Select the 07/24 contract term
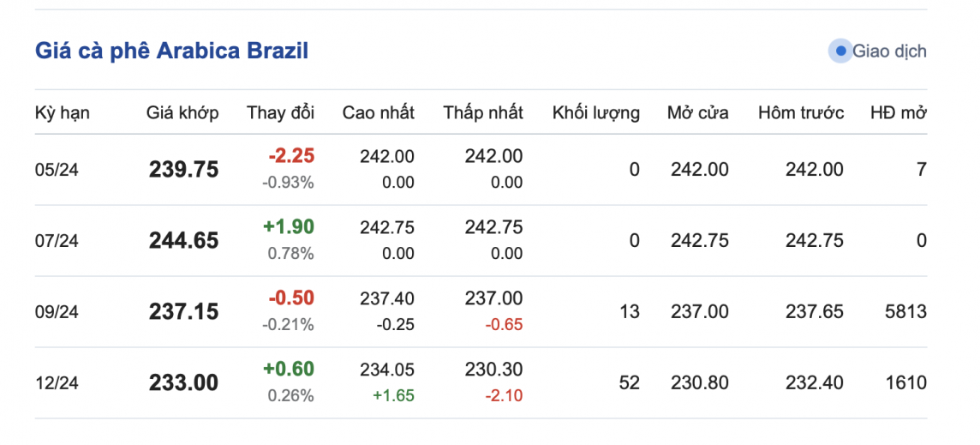 (x=57, y=241)
